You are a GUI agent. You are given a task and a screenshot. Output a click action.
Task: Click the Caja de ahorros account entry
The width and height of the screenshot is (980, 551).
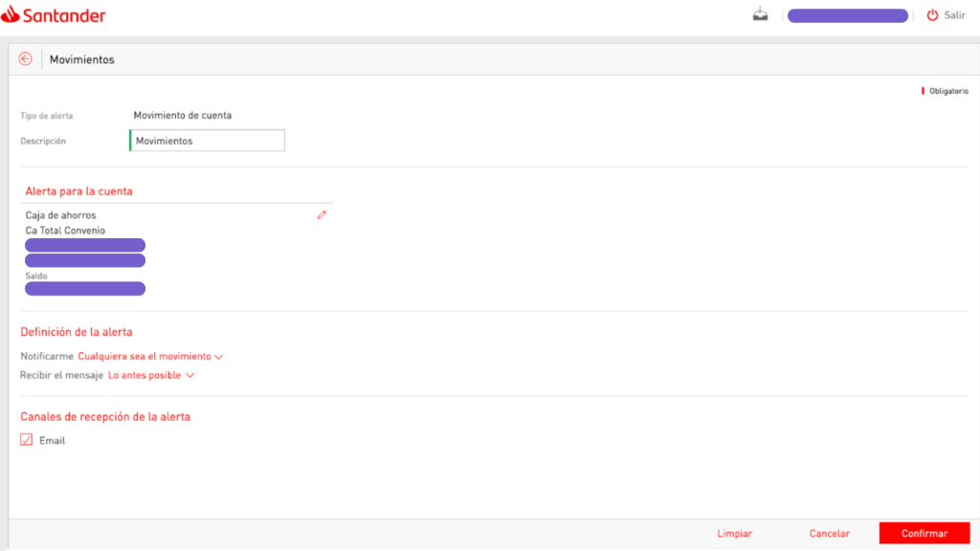click(x=60, y=215)
